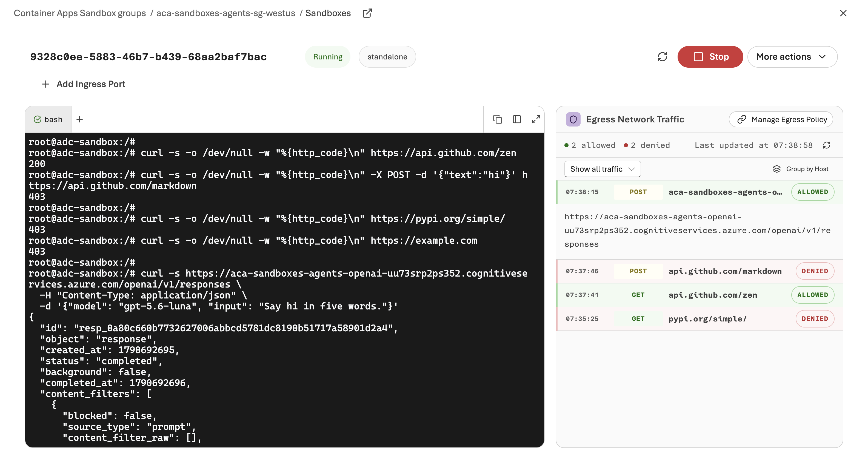Screen dimensions: 868x454
Task: Toggle Group by Host
Action: tap(800, 169)
